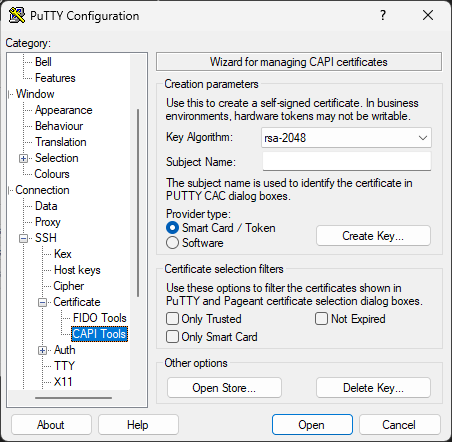The image size is (452, 442).
Task: Enable the Not Expired checkbox
Action: click(x=321, y=319)
